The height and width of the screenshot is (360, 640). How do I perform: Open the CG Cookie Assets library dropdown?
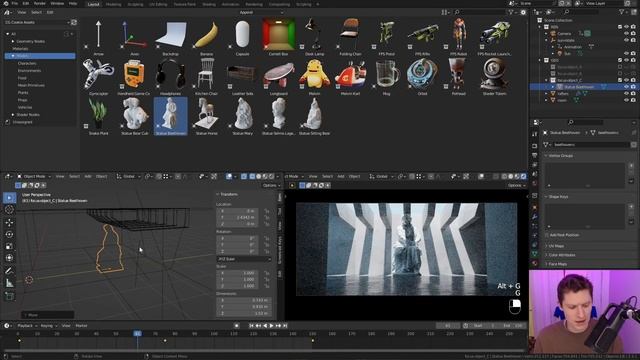[x=37, y=22]
